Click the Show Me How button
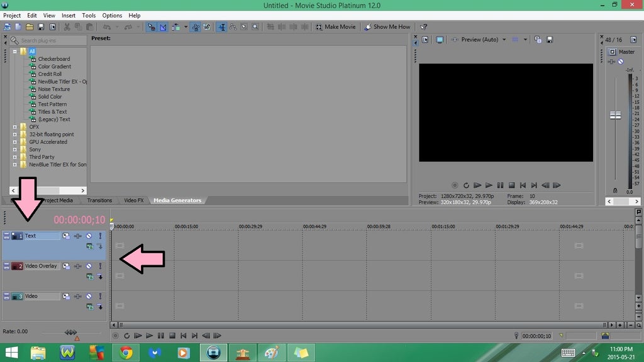The height and width of the screenshot is (362, 644). click(x=387, y=27)
